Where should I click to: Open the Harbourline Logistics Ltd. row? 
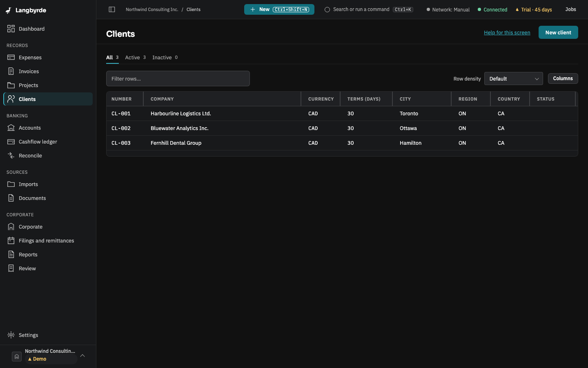pos(342,114)
